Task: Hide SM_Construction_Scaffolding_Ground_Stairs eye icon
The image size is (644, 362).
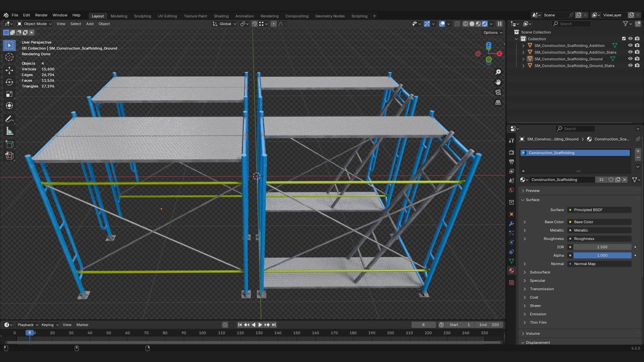Action: pos(630,66)
